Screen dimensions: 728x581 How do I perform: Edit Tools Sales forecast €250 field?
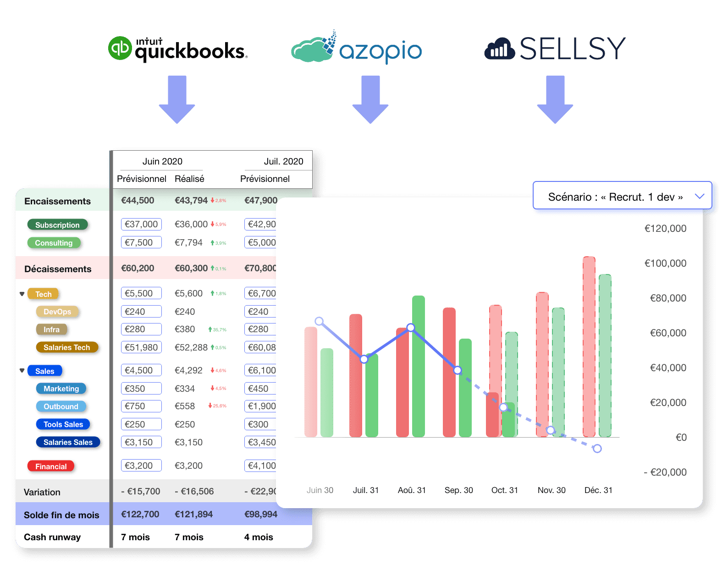(141, 424)
